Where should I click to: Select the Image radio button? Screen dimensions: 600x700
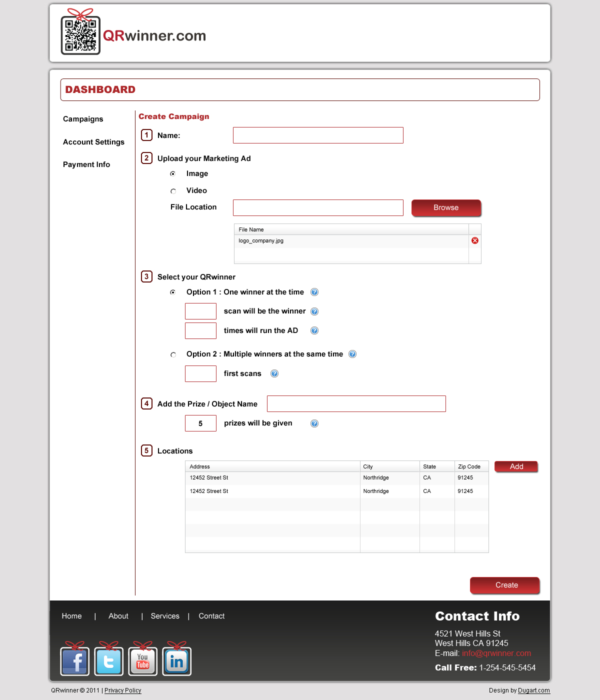click(173, 174)
